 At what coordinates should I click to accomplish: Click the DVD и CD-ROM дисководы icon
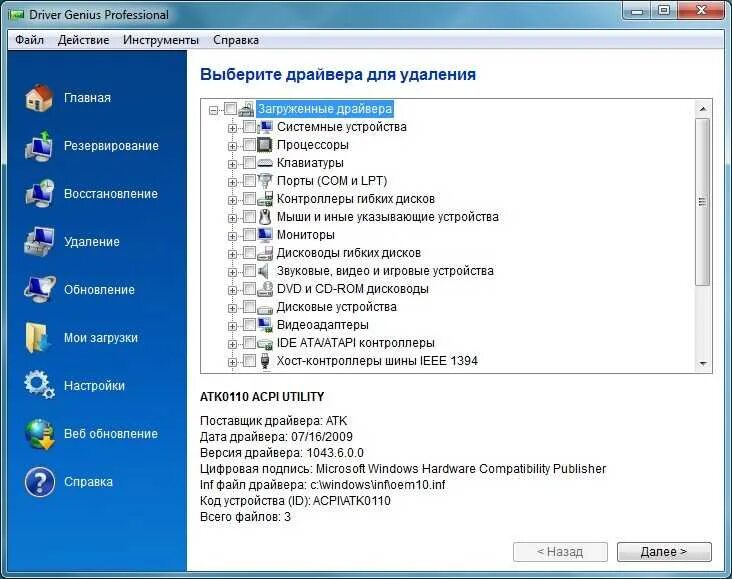tap(265, 289)
